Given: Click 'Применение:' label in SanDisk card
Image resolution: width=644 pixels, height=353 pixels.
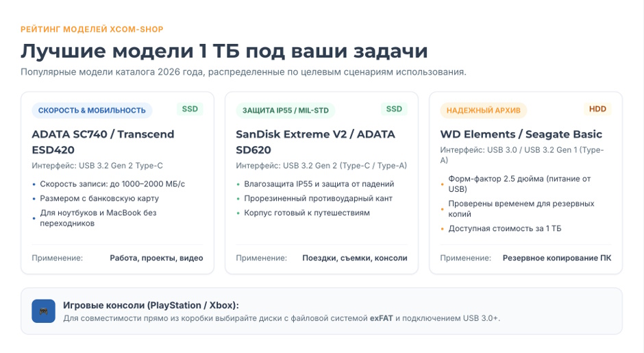Looking at the screenshot, I should coord(262,258).
